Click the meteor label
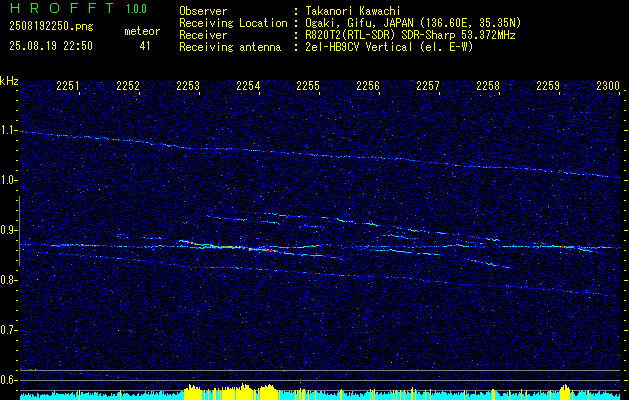 (x=142, y=31)
